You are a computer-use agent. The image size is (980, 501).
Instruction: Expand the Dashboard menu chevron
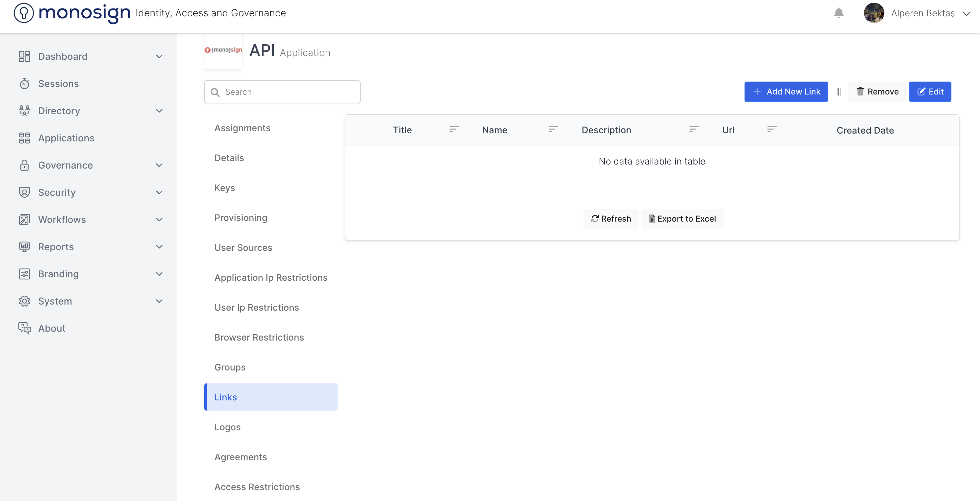(x=159, y=57)
